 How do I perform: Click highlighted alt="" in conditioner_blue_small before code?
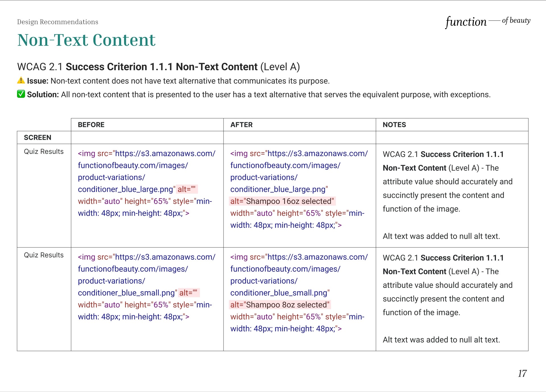189,293
